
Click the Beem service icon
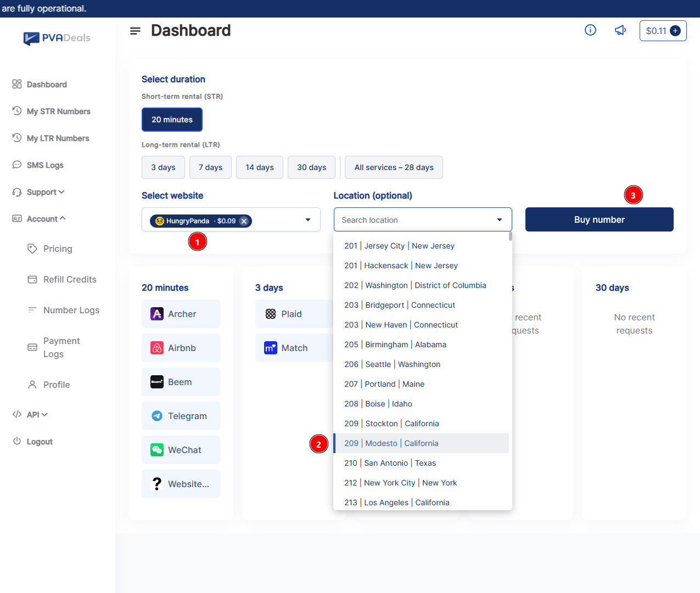(x=157, y=382)
